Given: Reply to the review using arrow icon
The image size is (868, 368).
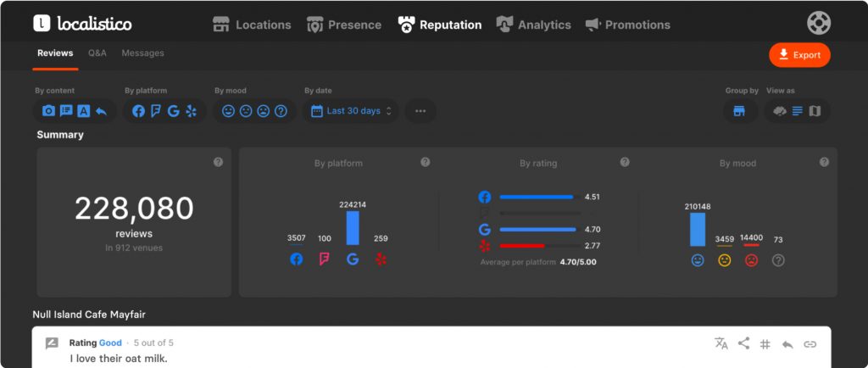Looking at the screenshot, I should click(787, 344).
